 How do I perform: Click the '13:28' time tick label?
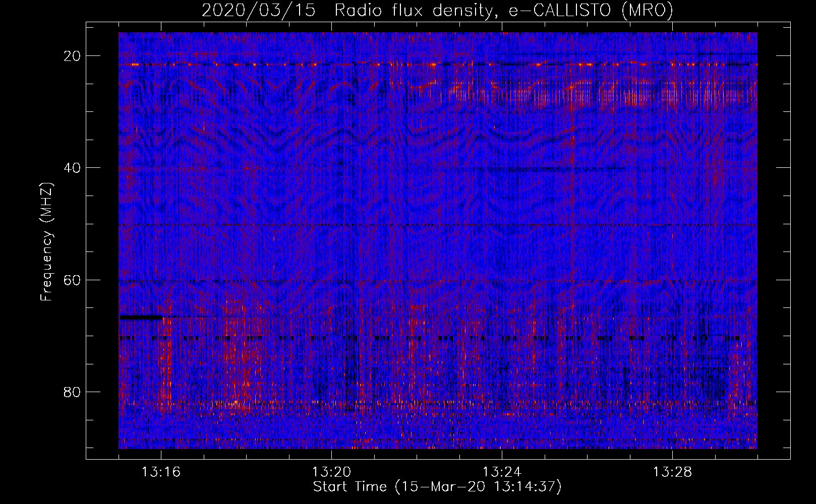point(672,472)
